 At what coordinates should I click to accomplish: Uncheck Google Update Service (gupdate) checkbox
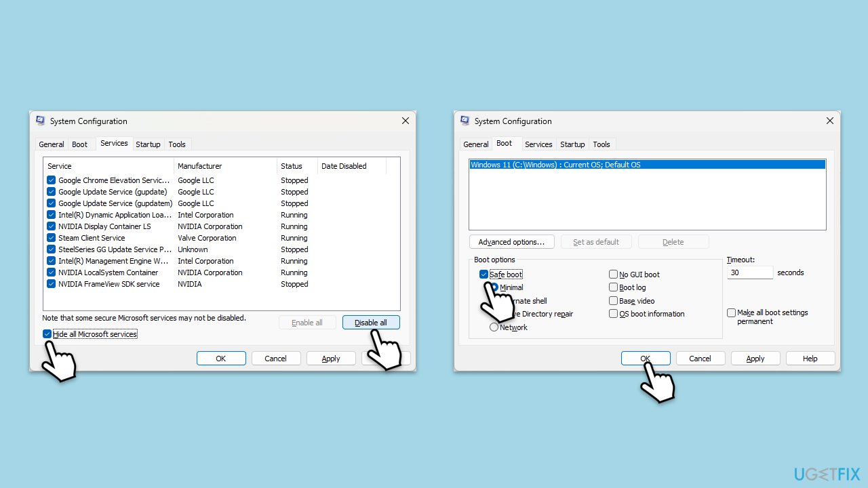click(x=52, y=192)
